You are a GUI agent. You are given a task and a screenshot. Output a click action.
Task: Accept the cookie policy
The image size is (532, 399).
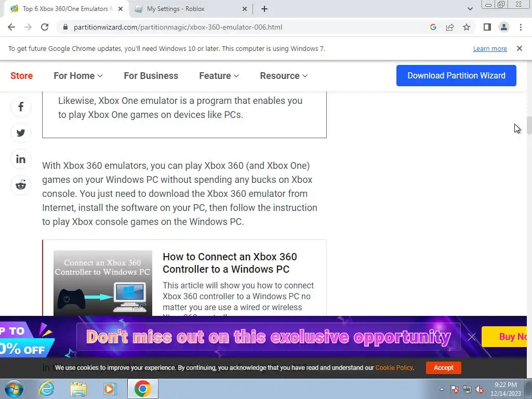coord(444,367)
